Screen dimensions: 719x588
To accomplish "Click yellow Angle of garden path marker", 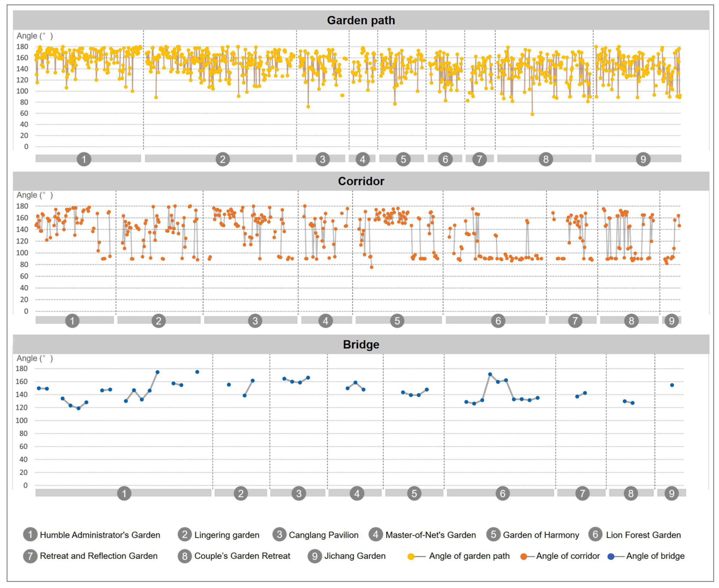I will 411,556.
